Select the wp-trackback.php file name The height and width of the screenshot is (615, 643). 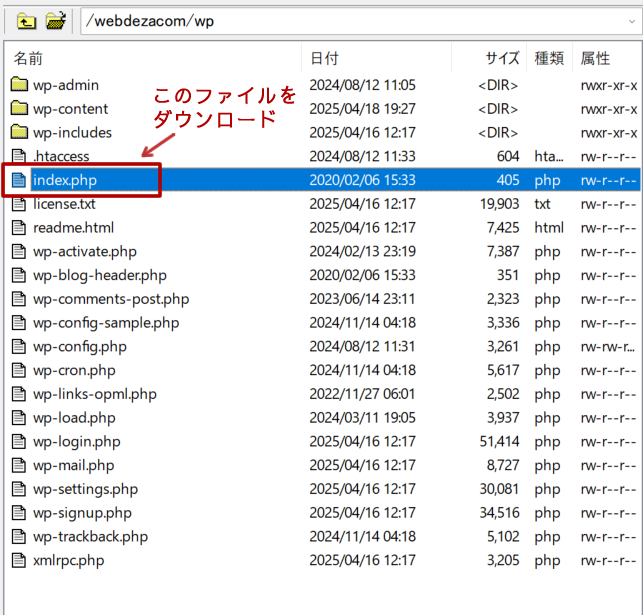tap(90, 537)
